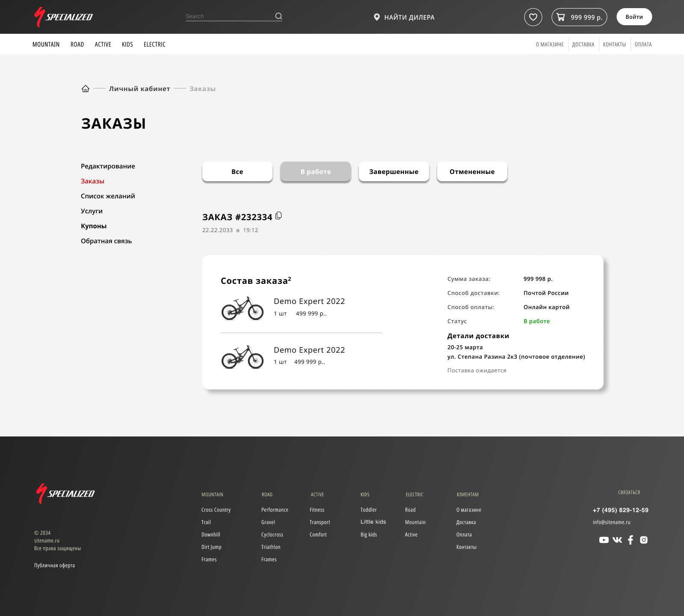Open Редактирование in sidebar
684x616 pixels.
click(108, 166)
